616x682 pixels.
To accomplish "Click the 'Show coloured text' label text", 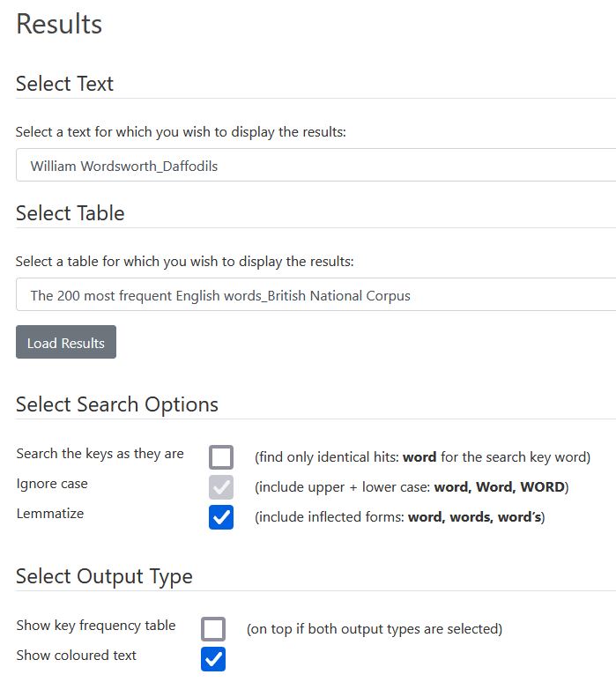I will [76, 656].
